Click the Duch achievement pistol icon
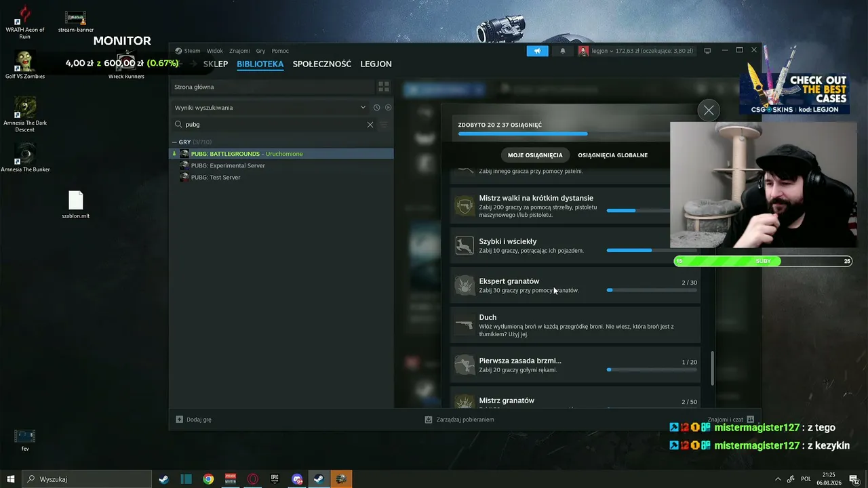Screen dimensions: 868x488 tap(465, 325)
